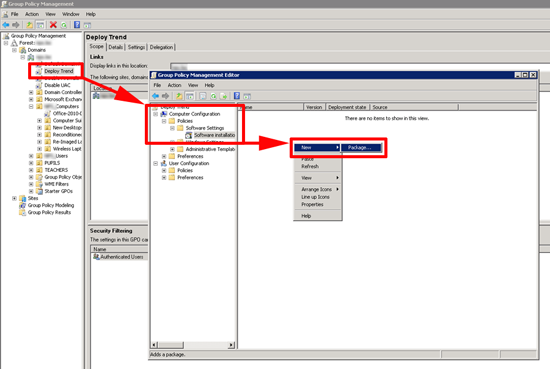Sort by Deployment state column header
Viewport: 550px width, 369px height.
[347, 107]
